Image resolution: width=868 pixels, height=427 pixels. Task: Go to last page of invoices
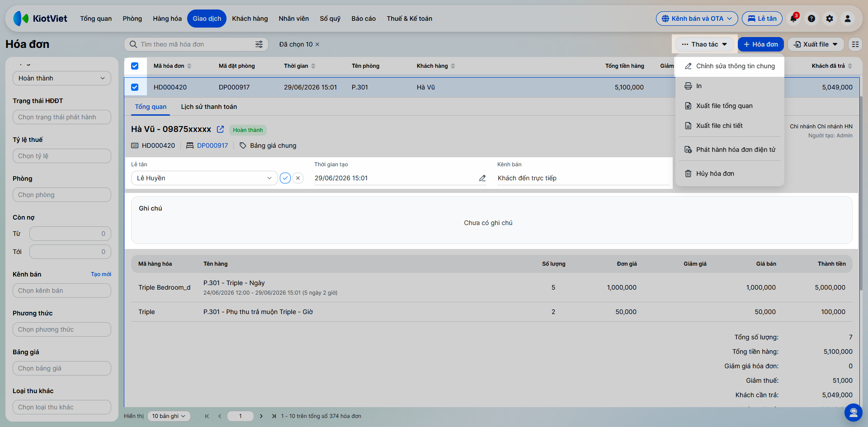pyautogui.click(x=274, y=416)
